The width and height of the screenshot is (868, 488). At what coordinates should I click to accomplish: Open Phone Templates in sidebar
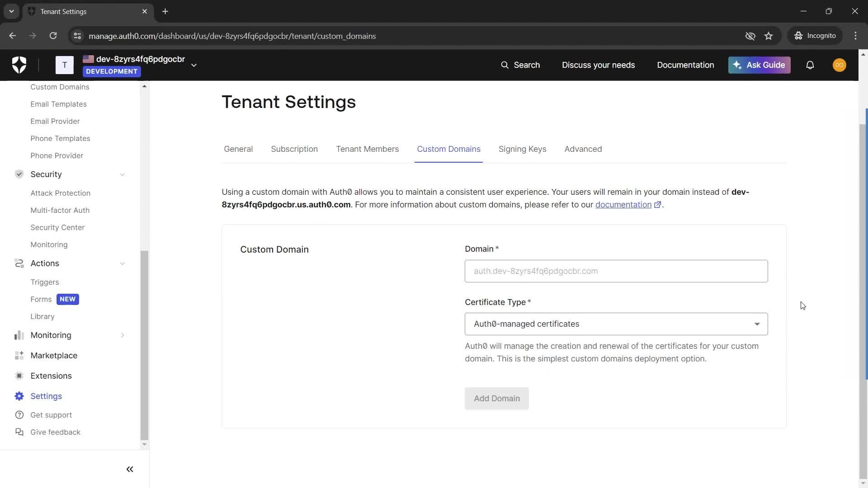click(x=60, y=138)
